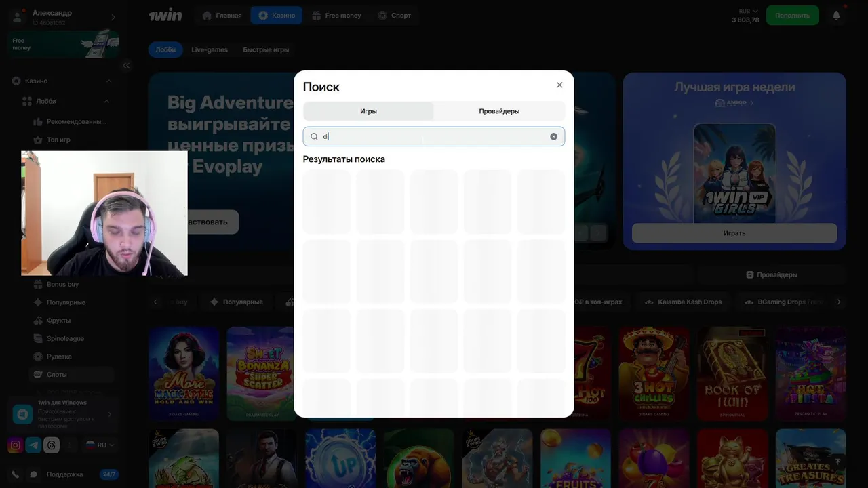Click the Лобби grid icon in sidebar
The width and height of the screenshot is (868, 488).
click(27, 102)
